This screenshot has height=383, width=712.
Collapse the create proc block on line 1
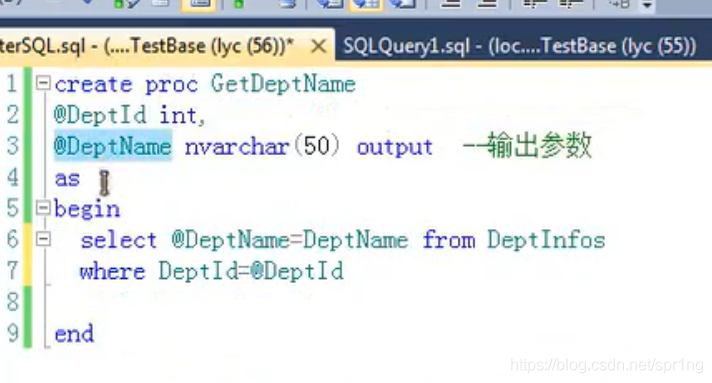[43, 83]
